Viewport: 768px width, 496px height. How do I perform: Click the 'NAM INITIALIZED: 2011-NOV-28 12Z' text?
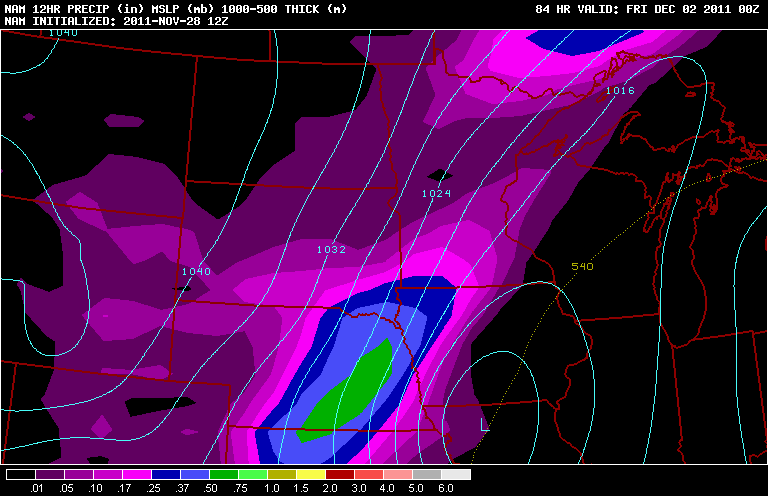click(116, 22)
